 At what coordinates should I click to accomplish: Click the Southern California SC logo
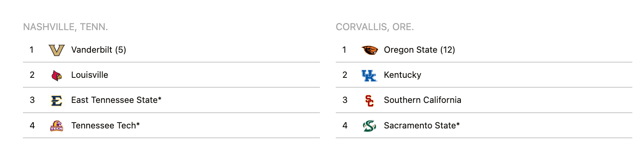[369, 100]
